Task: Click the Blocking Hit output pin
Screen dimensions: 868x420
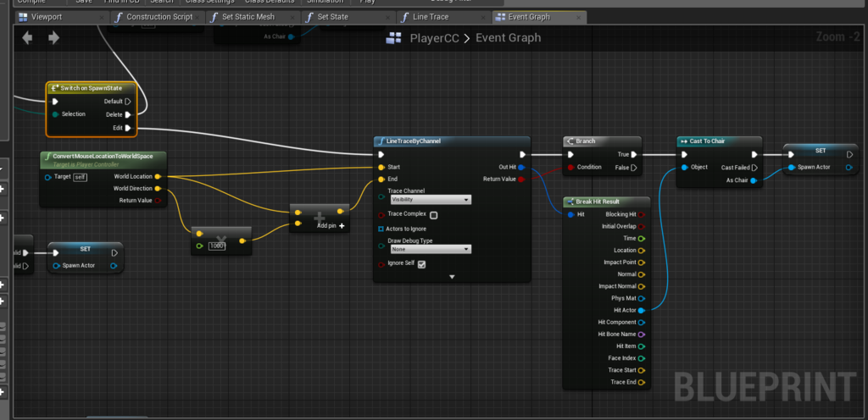Action: point(642,214)
